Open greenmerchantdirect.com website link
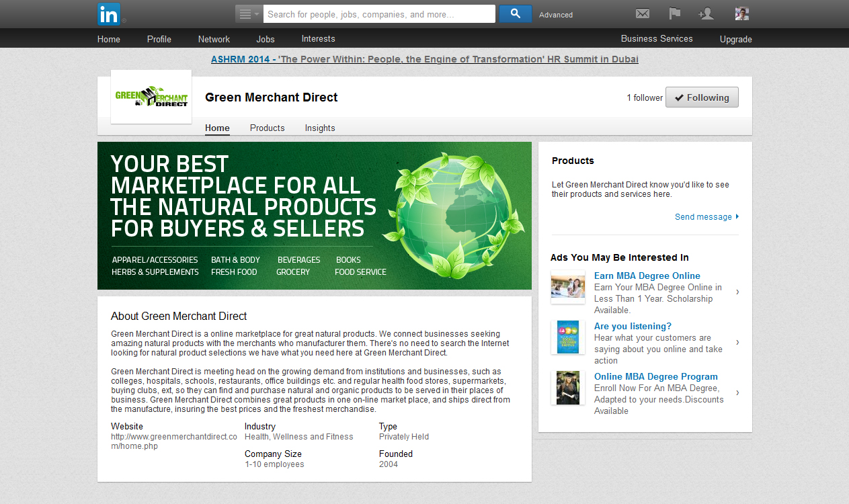 click(x=174, y=441)
